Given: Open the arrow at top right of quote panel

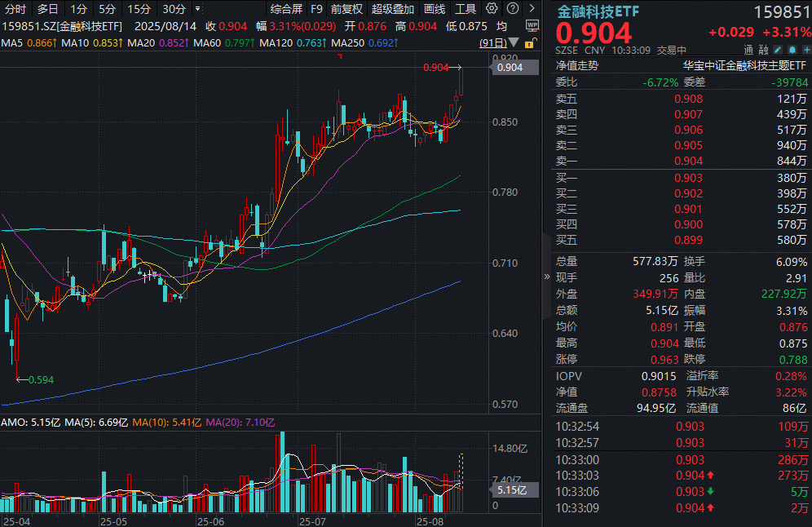Looking at the screenshot, I should click(532, 8).
